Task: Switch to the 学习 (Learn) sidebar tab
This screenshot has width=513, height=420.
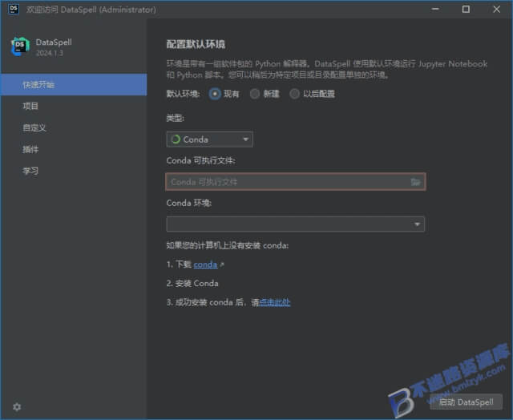Action: point(74,171)
